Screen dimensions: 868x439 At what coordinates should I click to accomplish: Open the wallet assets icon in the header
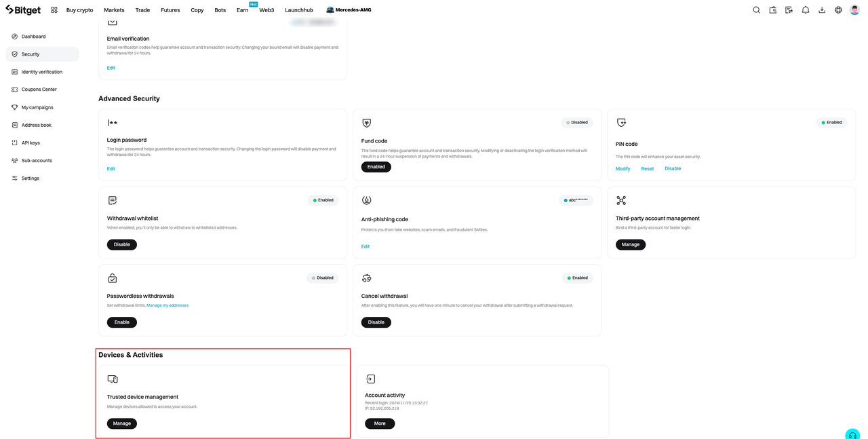point(772,9)
